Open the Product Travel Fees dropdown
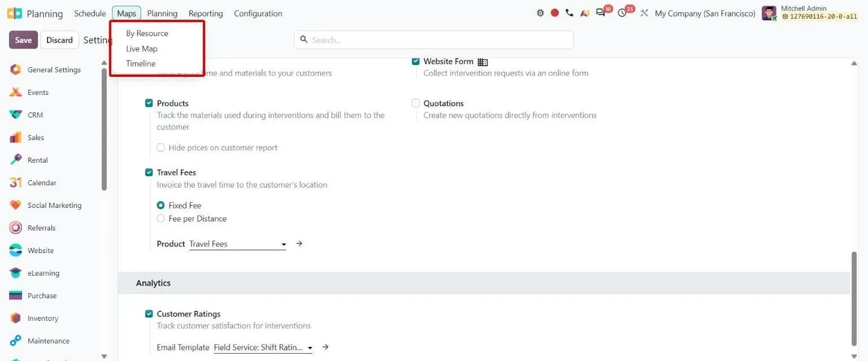The height and width of the screenshot is (361, 868). 237,244
